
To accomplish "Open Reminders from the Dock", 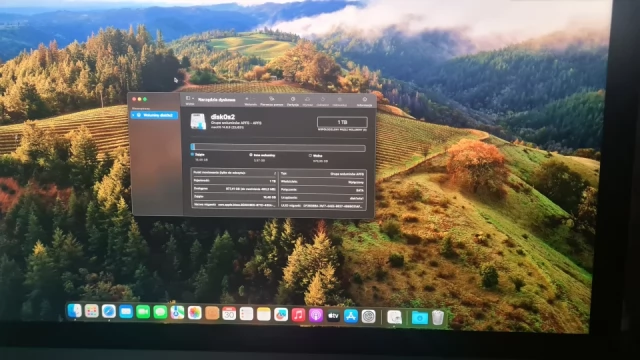I will 246,314.
